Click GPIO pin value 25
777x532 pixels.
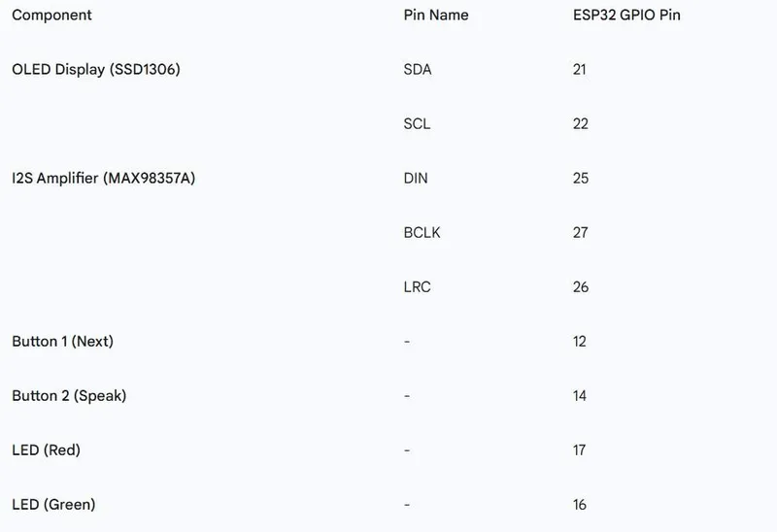(581, 179)
